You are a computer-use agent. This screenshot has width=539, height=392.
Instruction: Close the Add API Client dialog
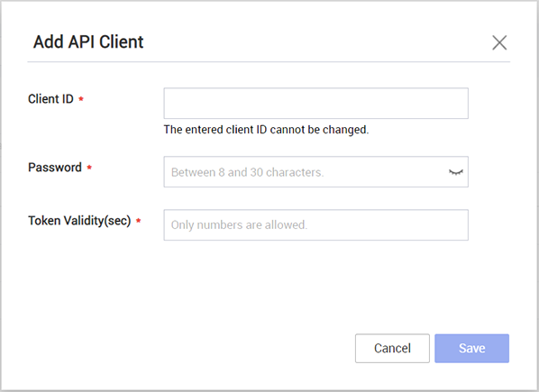click(499, 42)
